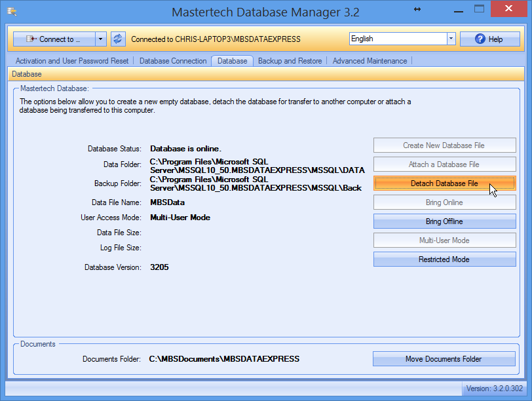
Task: Click the refresh connection icon
Action: (x=118, y=39)
